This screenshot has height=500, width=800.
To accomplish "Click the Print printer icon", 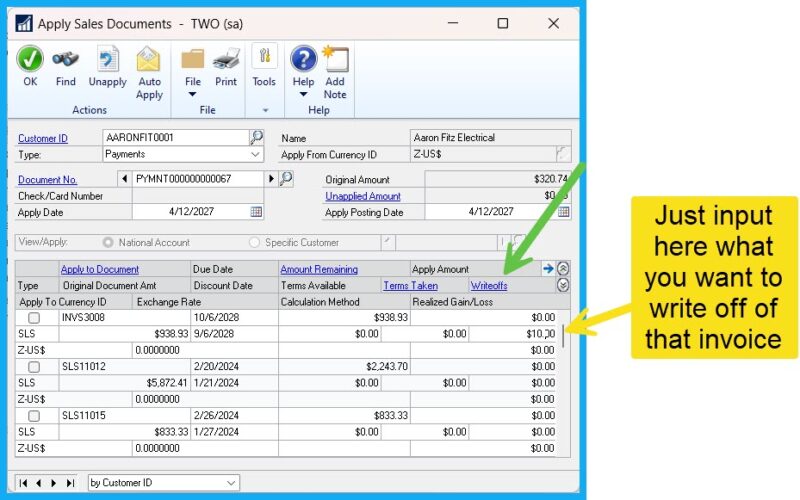I will [226, 59].
